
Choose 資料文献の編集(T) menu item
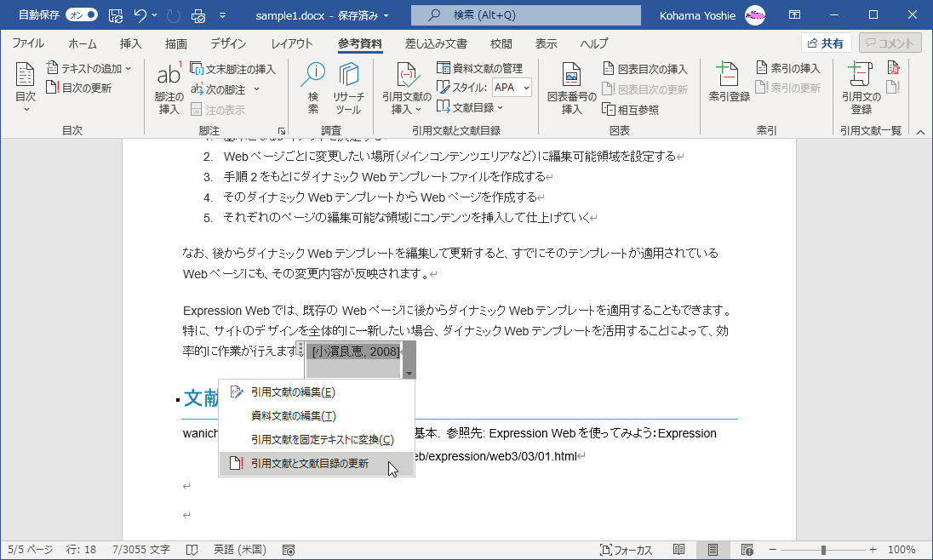(317, 416)
